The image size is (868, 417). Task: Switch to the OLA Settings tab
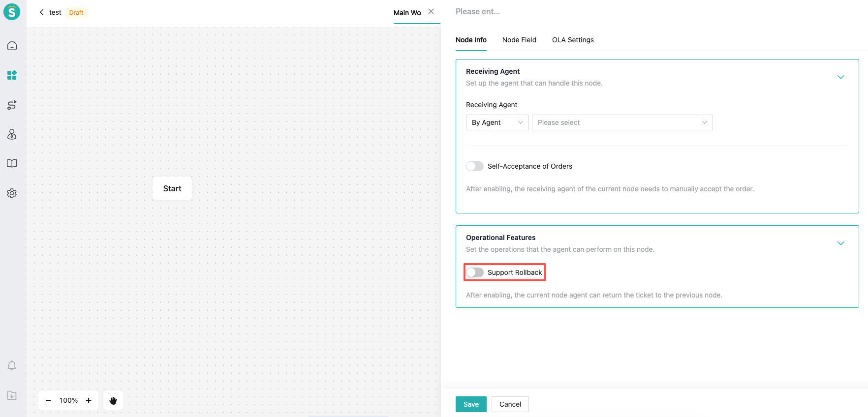coord(573,40)
